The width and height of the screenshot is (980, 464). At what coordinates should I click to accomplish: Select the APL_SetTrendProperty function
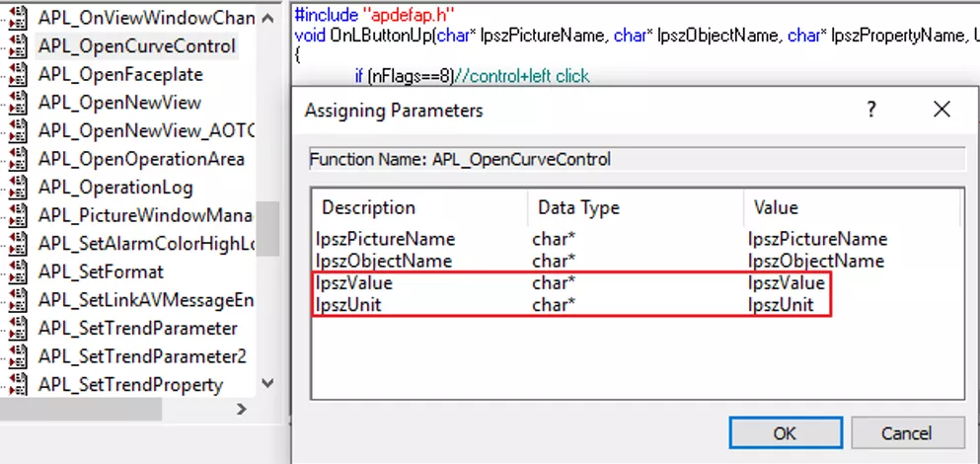(130, 385)
